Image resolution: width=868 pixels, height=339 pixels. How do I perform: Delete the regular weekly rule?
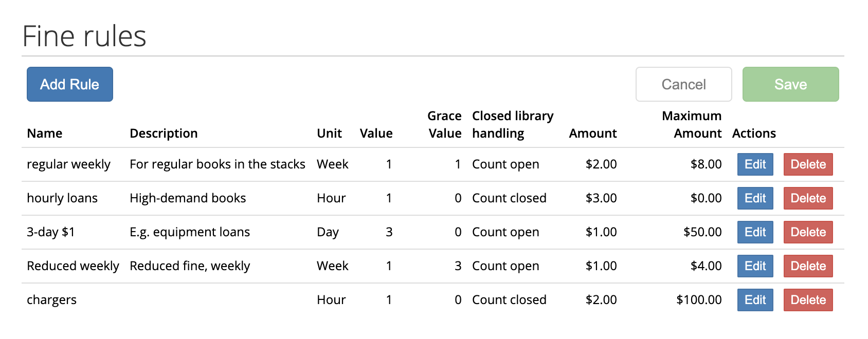[808, 164]
